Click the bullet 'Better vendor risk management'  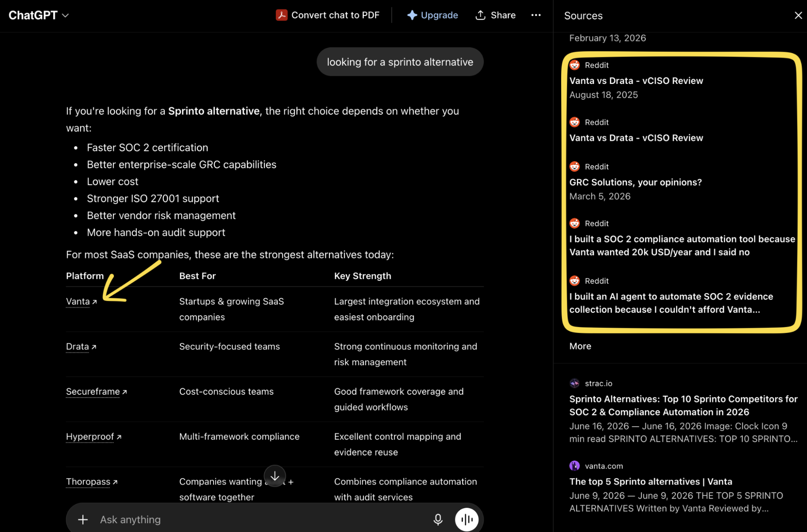click(x=161, y=216)
